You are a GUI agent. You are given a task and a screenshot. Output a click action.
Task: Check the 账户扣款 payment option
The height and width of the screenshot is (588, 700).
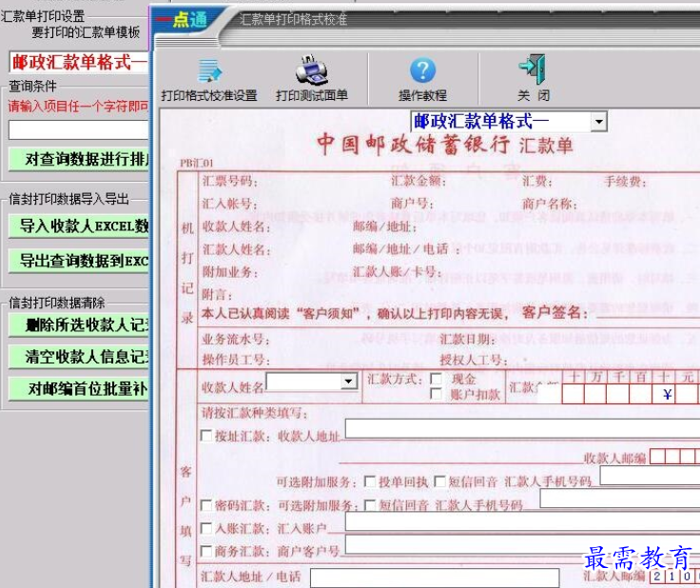437,394
